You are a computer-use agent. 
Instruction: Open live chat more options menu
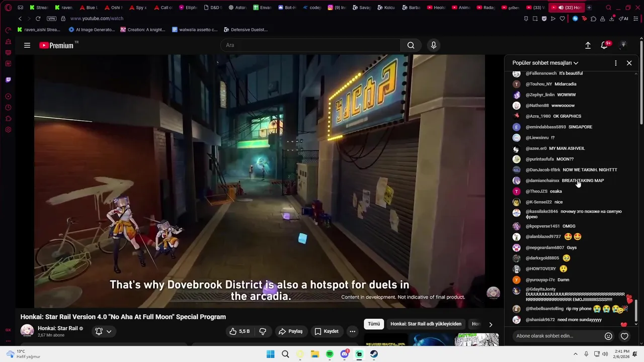(x=615, y=63)
